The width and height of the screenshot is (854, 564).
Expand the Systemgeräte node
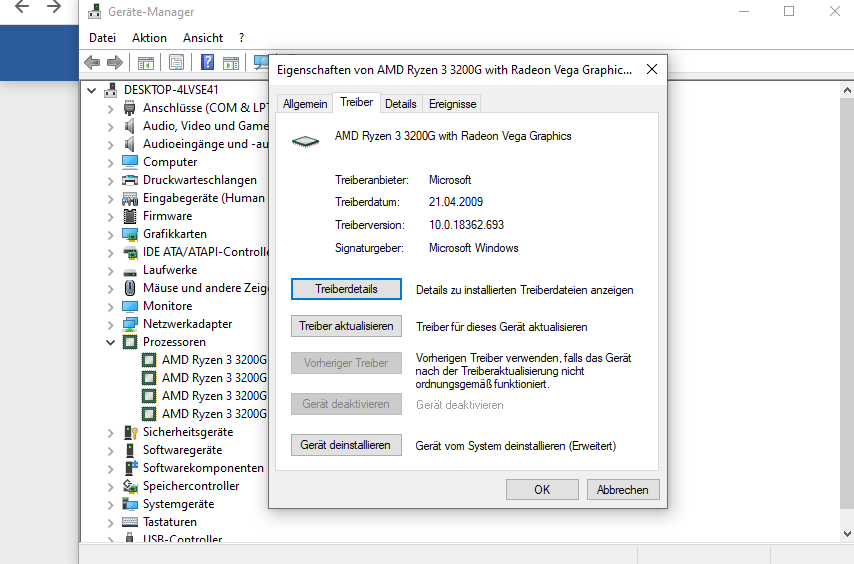point(111,505)
